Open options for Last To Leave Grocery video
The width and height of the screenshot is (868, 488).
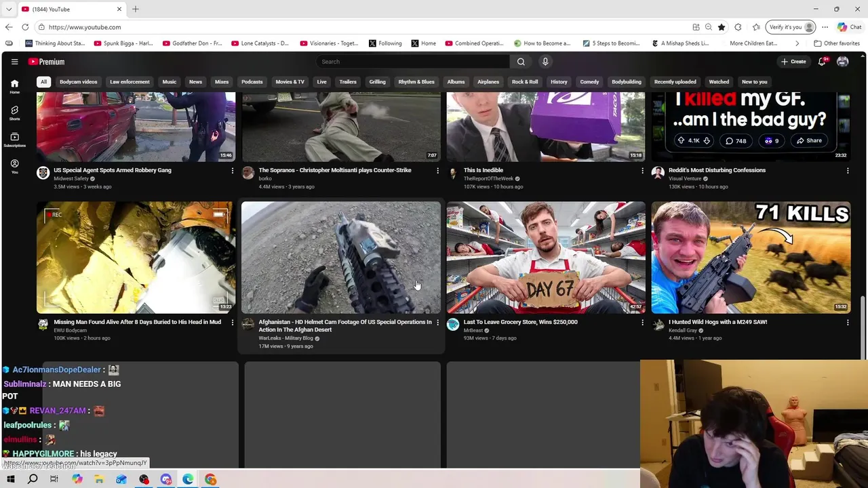(x=642, y=323)
